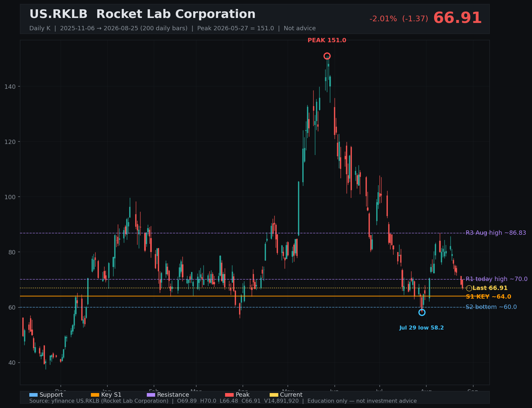Image resolution: width=532 pixels, height=408 pixels.
Task: Click the y-axis tick label 120
Action: coord(10,142)
